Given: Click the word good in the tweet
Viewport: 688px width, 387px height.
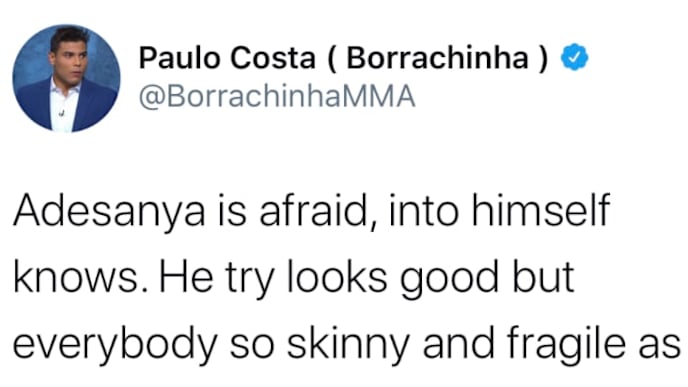Looking at the screenshot, I should click(x=449, y=279).
